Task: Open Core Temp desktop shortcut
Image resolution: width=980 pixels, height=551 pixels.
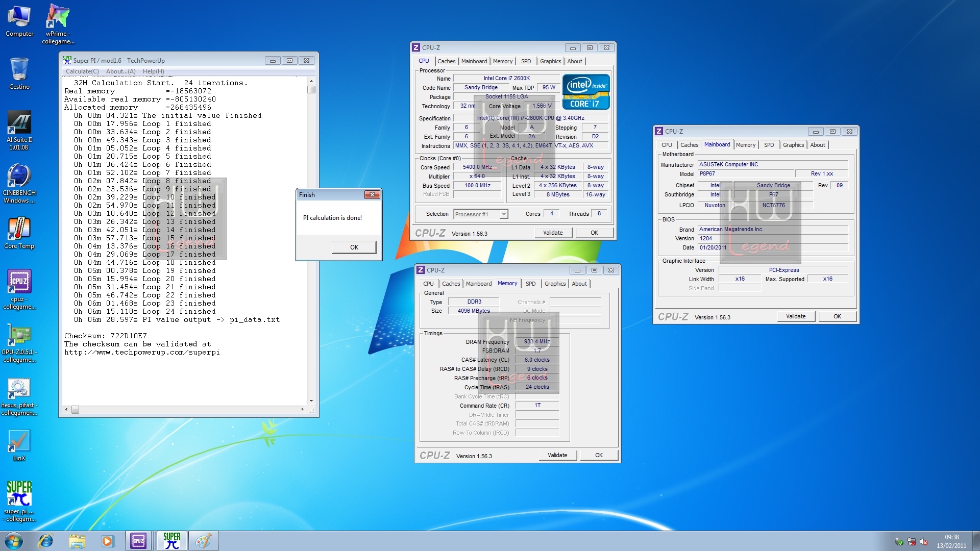Action: pos(19,233)
